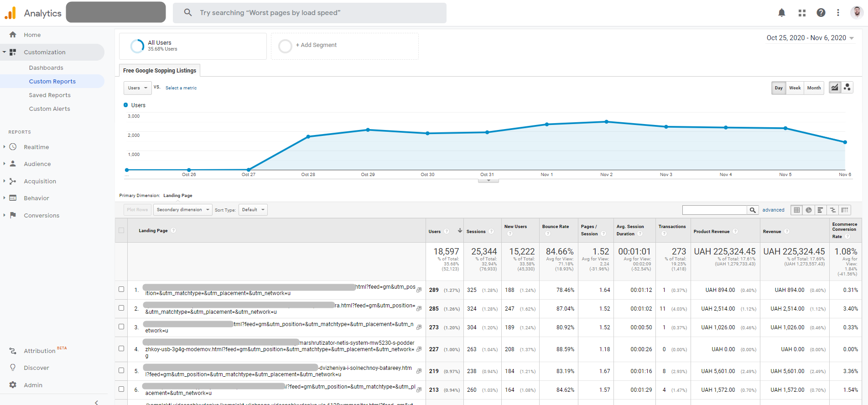Screen dimensions: 868x405
Task: Tick the checkbox on row 3
Action: 121,327
